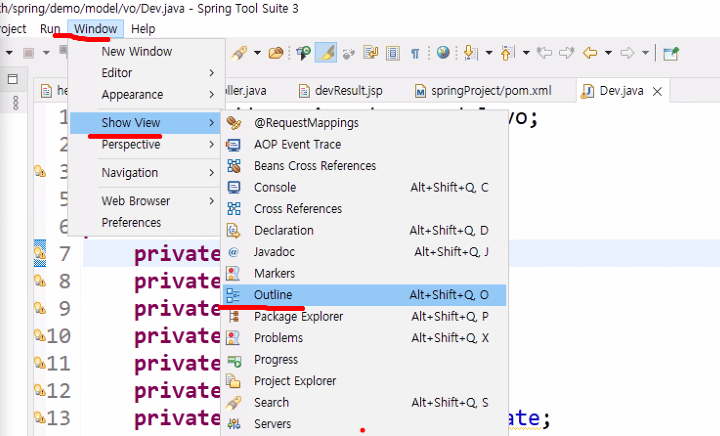Show the Progress view
The width and height of the screenshot is (720, 436).
coord(365,359)
